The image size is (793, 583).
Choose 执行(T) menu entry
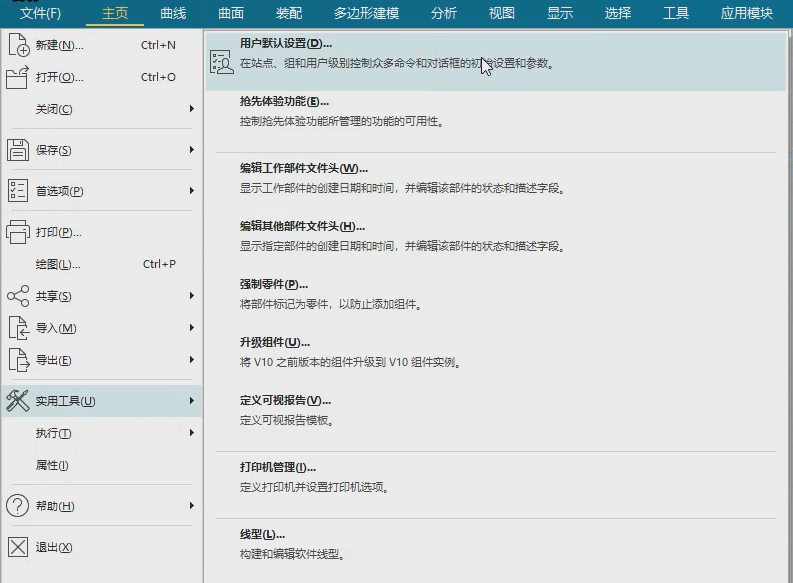point(102,433)
